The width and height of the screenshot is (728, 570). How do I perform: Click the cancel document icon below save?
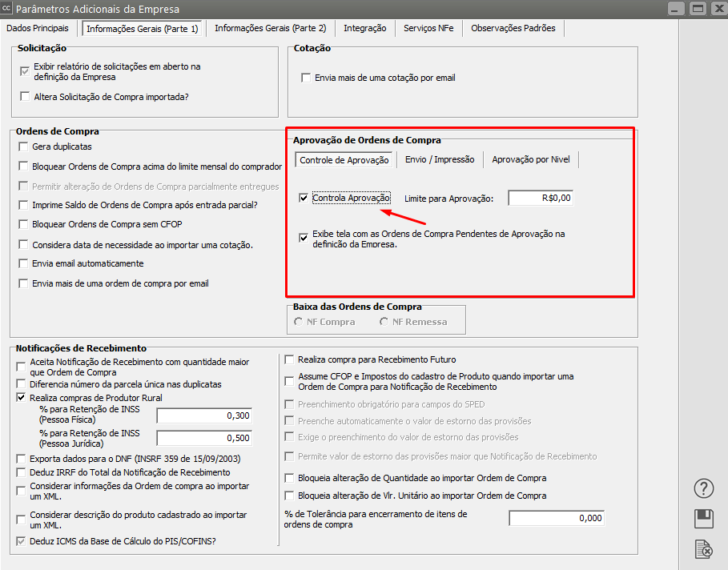click(x=703, y=548)
